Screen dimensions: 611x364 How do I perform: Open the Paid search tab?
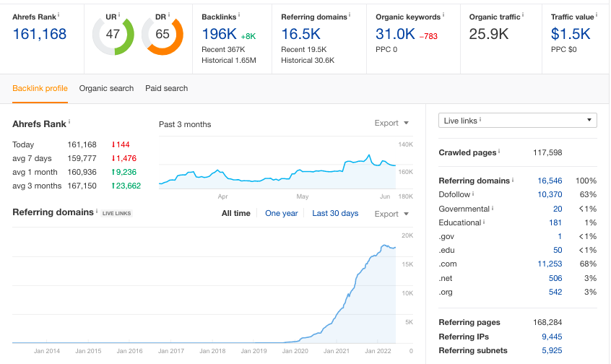(166, 88)
